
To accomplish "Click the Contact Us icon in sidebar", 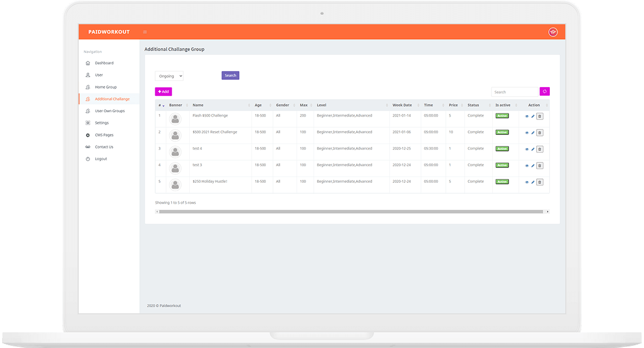I will (x=88, y=147).
